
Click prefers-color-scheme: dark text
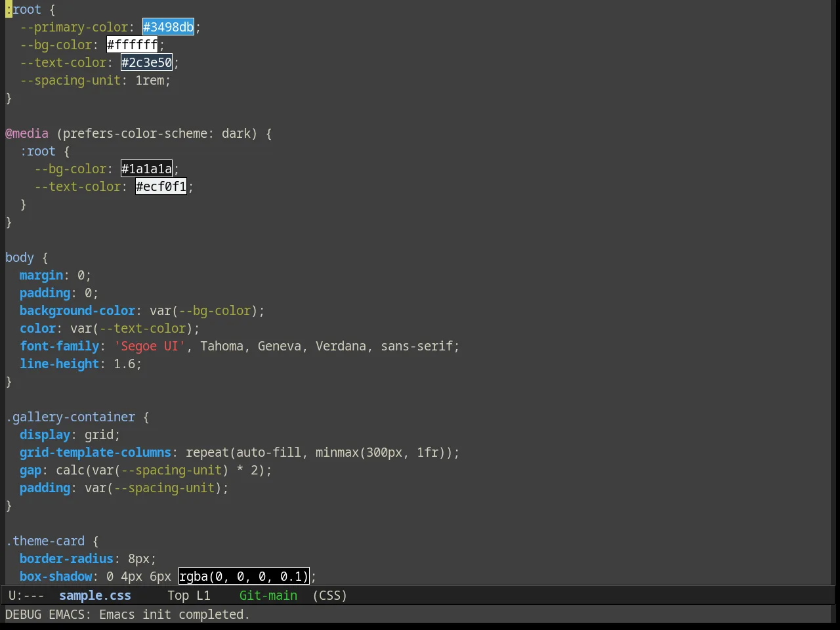click(157, 133)
